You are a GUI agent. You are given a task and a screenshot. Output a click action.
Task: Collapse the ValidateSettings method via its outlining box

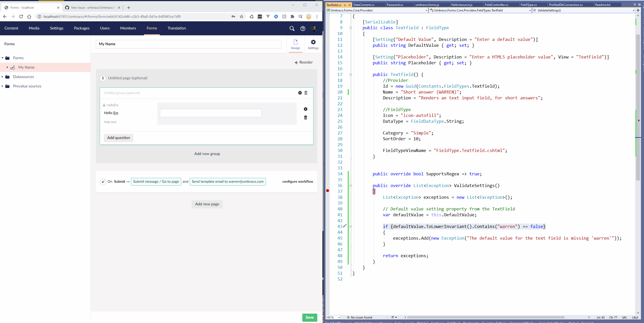click(351, 186)
